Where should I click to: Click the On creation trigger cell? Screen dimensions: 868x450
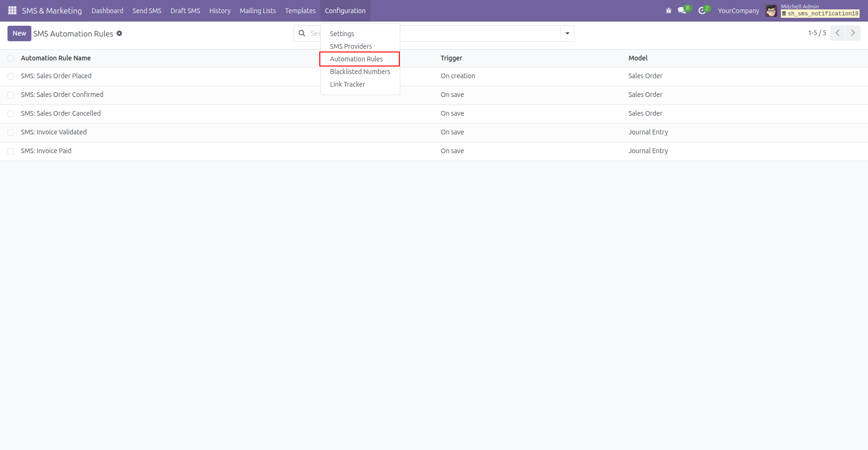[458, 76]
